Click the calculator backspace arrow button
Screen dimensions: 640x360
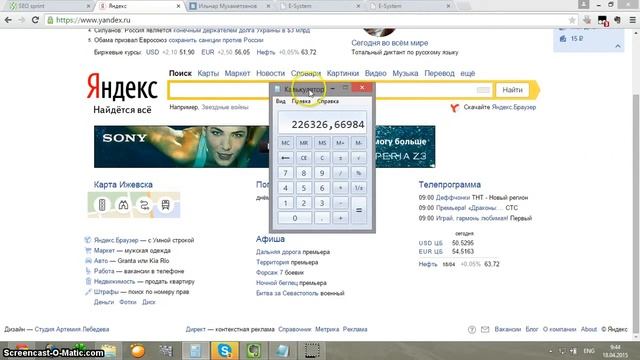[x=285, y=158]
